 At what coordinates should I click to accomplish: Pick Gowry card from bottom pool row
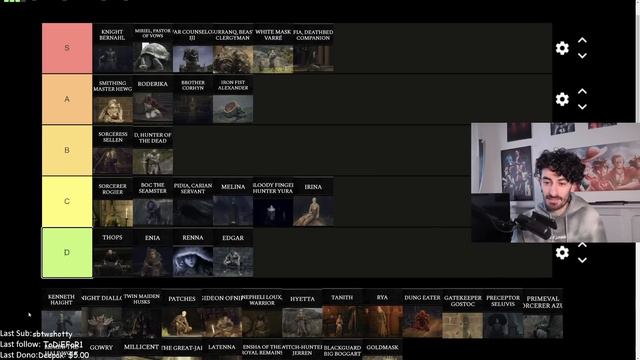[102, 349]
